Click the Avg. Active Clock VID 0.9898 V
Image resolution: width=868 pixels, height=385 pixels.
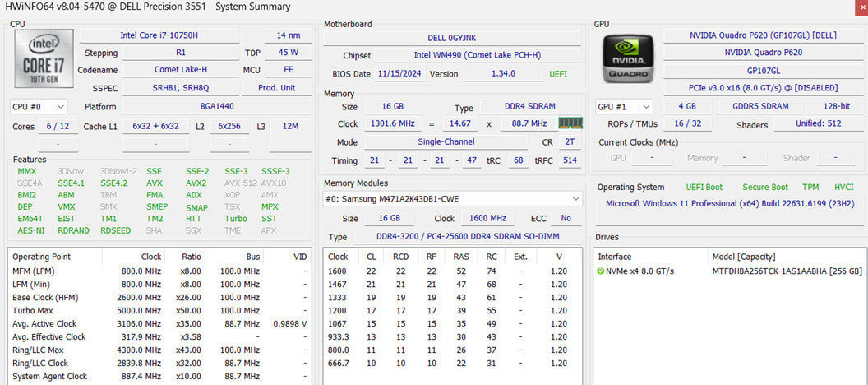pyautogui.click(x=290, y=323)
